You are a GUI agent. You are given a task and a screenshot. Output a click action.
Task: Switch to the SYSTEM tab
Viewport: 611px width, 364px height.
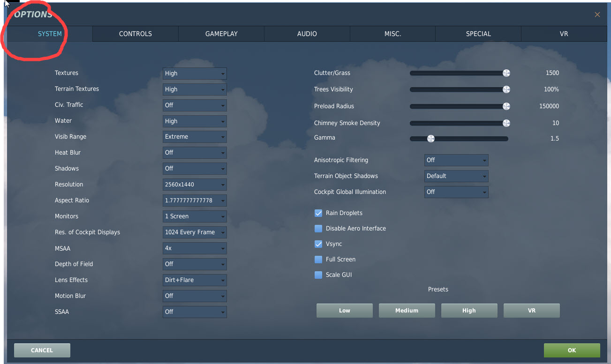[50, 34]
